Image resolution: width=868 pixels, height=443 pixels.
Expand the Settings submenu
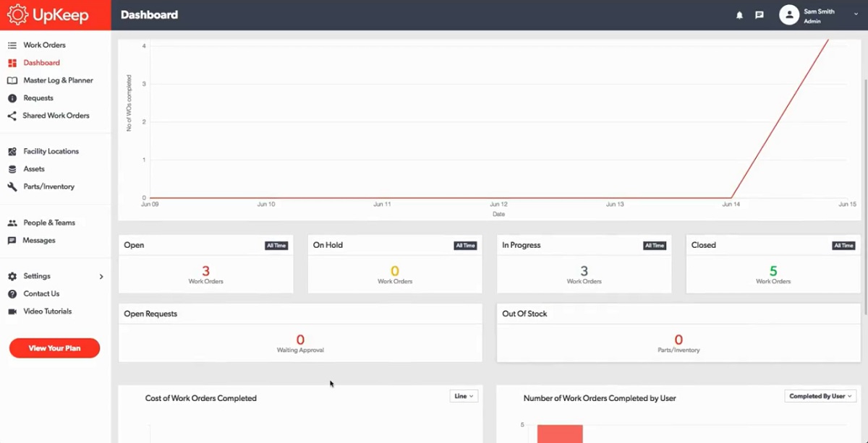coord(35,276)
